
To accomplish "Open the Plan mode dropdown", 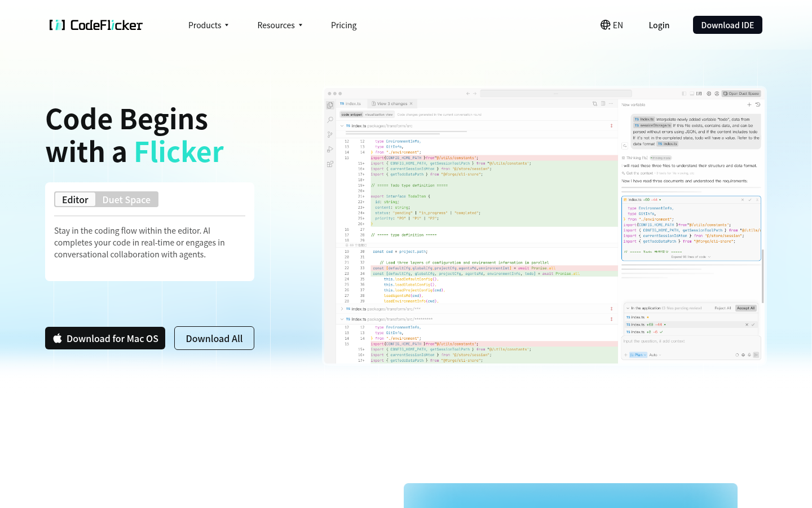I will (638, 355).
